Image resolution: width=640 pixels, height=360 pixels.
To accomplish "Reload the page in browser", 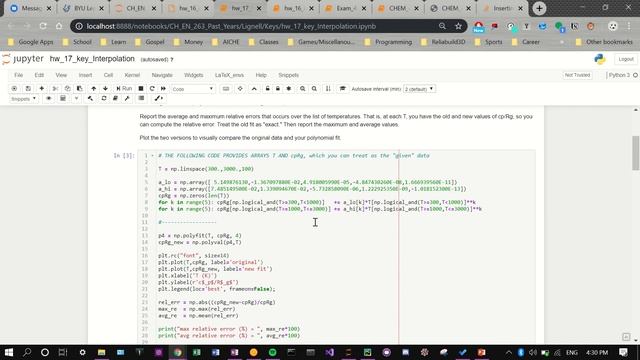I will click(x=43, y=26).
